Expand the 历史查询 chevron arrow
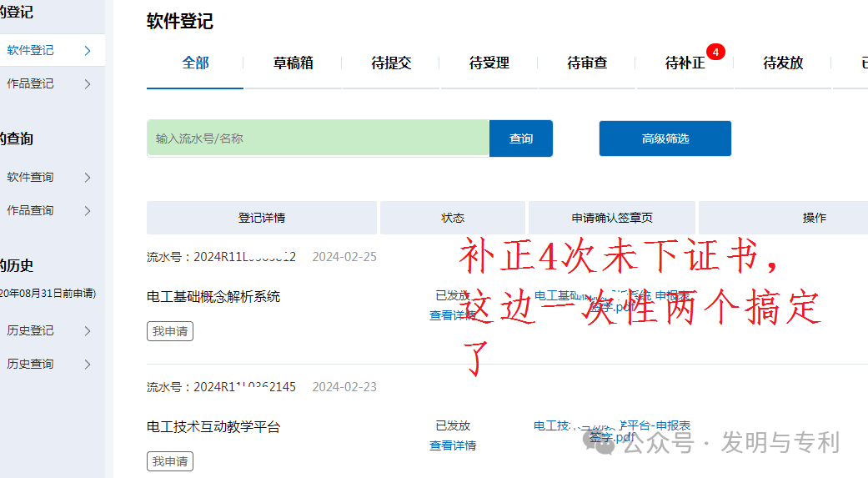Screen dimensions: 868x478 click(x=88, y=364)
